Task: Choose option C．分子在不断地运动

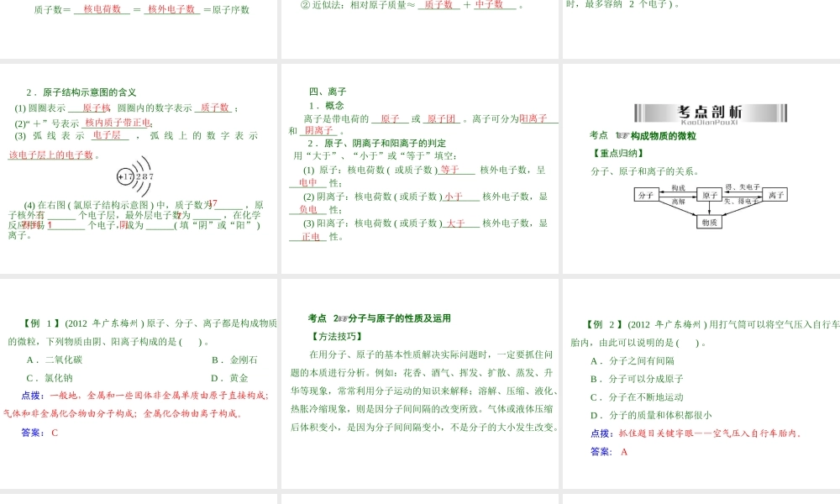Action: point(637,397)
